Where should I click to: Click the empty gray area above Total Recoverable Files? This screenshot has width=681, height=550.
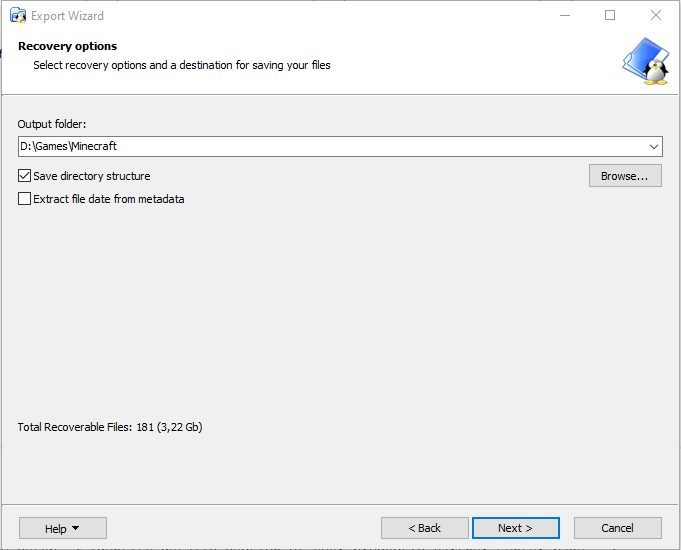[340, 320]
